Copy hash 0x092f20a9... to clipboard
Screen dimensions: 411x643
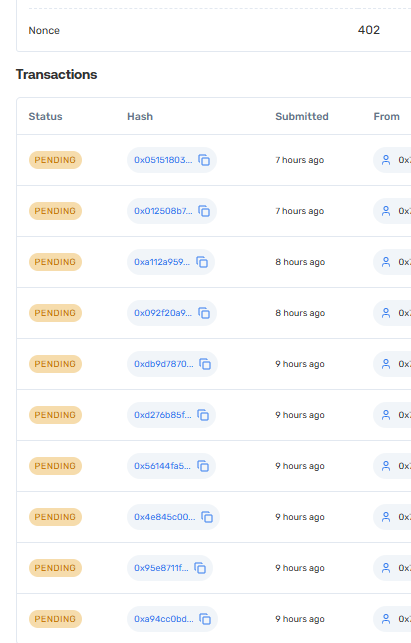click(204, 313)
